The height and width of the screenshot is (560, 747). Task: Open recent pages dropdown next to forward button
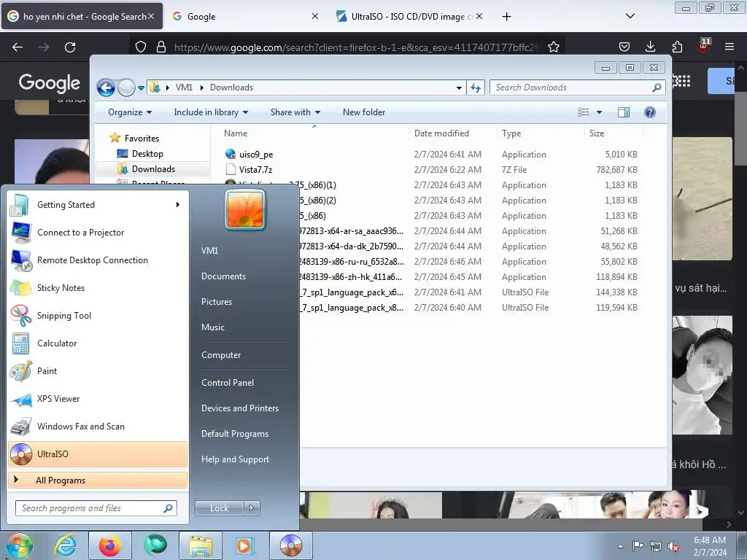(141, 87)
